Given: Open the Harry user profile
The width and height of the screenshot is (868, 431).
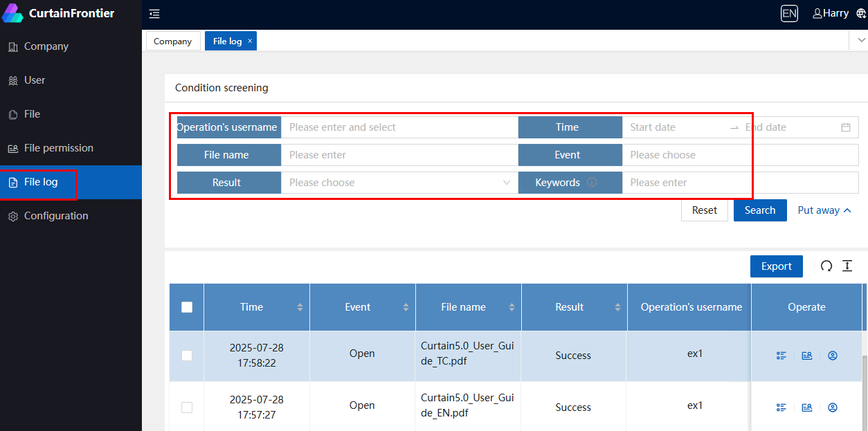Looking at the screenshot, I should [830, 13].
